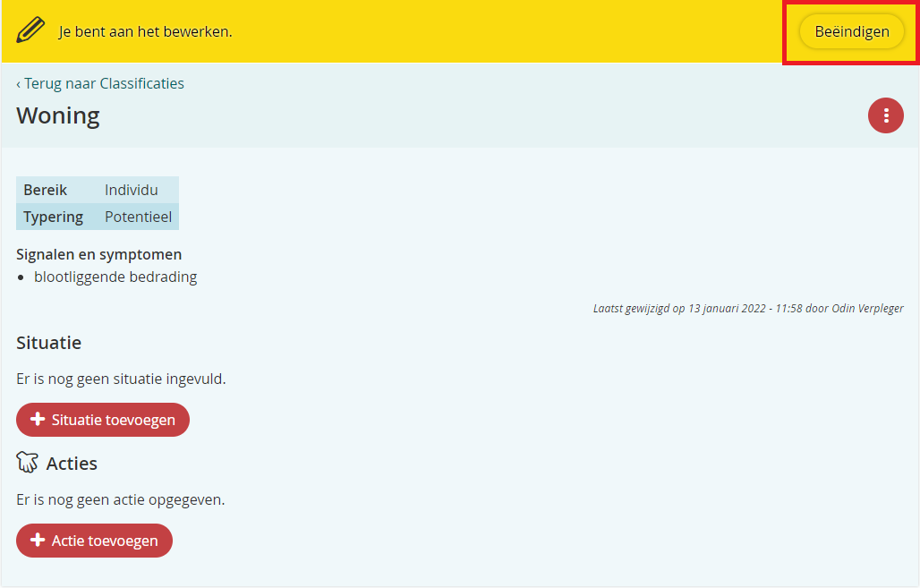
Task: Click the 'Je bent aan het bewerken' message
Action: tap(145, 31)
